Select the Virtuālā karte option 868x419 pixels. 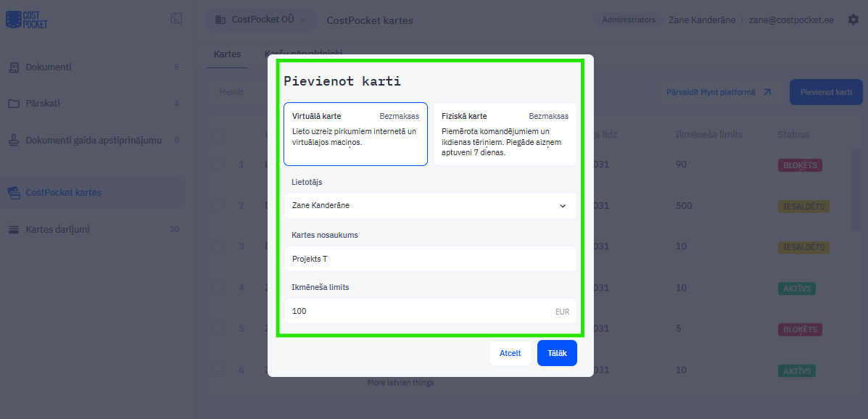(355, 134)
